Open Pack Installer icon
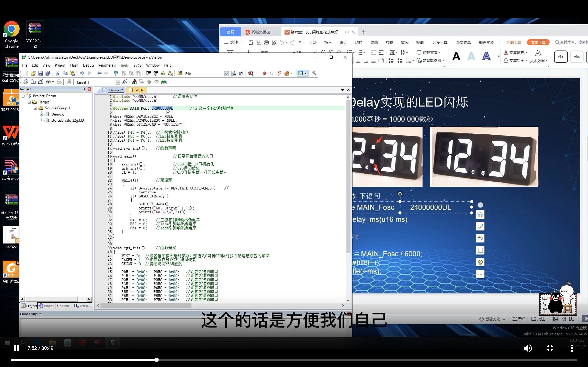This screenshot has height=367, width=588. pyautogui.click(x=164, y=82)
